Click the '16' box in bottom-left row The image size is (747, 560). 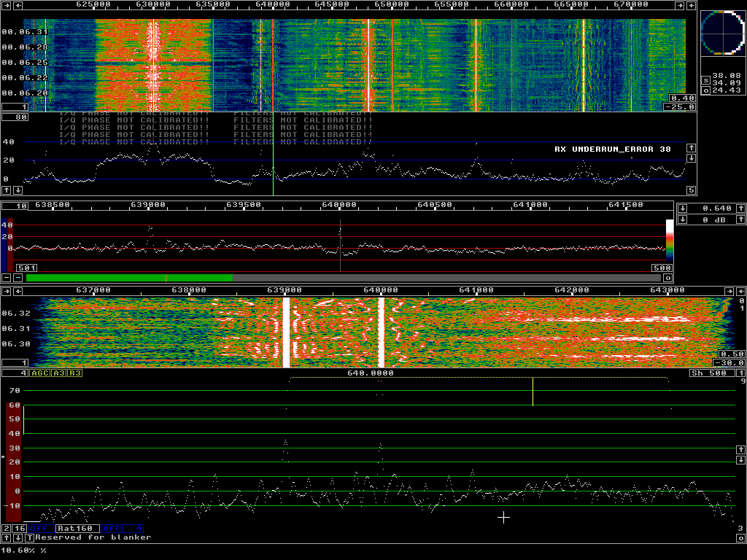point(20,529)
